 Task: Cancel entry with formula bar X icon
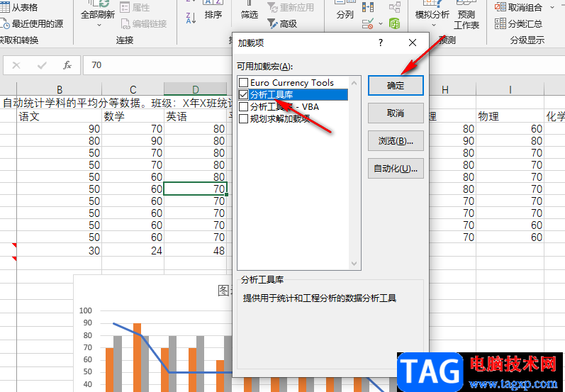pyautogui.click(x=16, y=65)
